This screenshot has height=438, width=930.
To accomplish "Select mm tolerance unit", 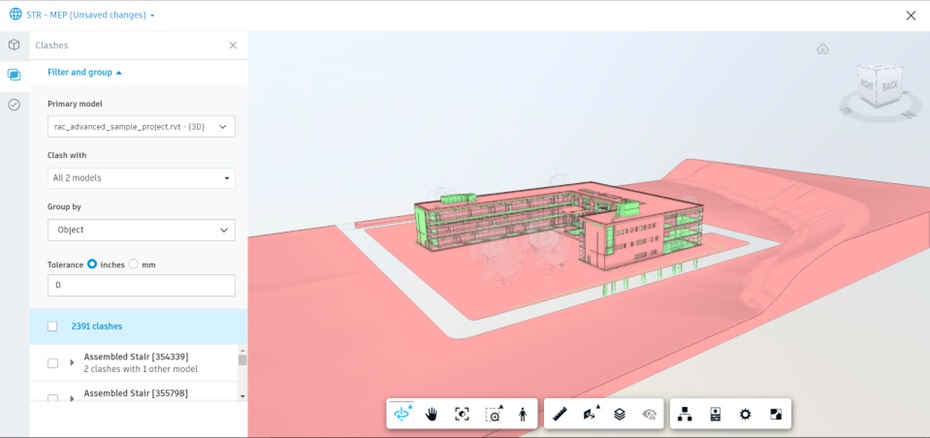I will [x=133, y=264].
